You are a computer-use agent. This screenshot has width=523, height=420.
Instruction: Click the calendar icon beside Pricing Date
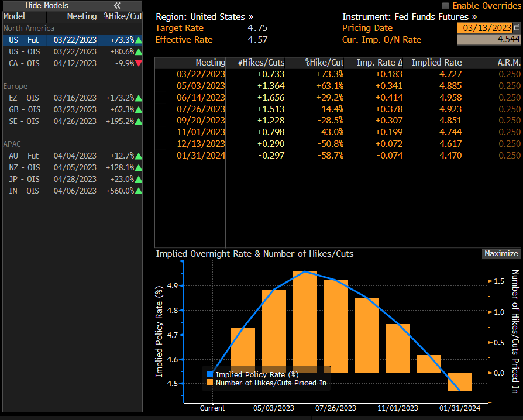tap(516, 28)
